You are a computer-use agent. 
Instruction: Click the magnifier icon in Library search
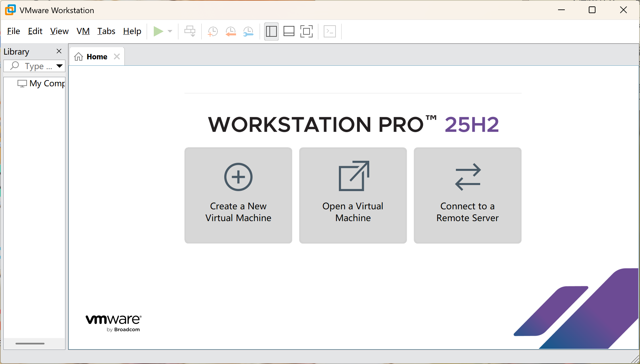pos(14,66)
